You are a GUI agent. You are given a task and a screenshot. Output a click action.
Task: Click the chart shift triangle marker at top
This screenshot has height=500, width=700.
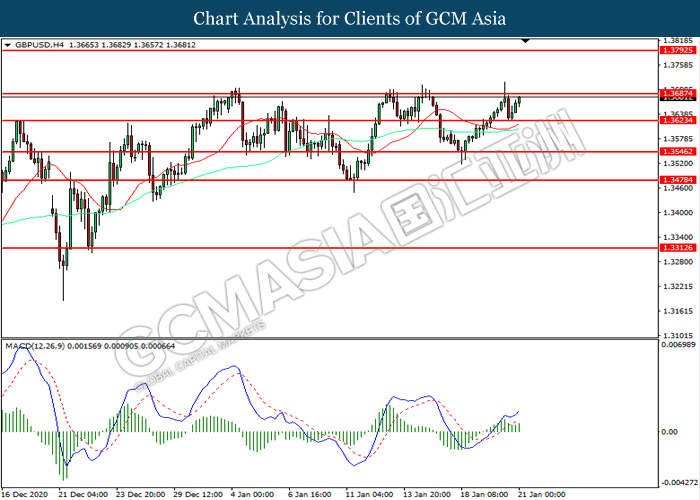click(525, 41)
